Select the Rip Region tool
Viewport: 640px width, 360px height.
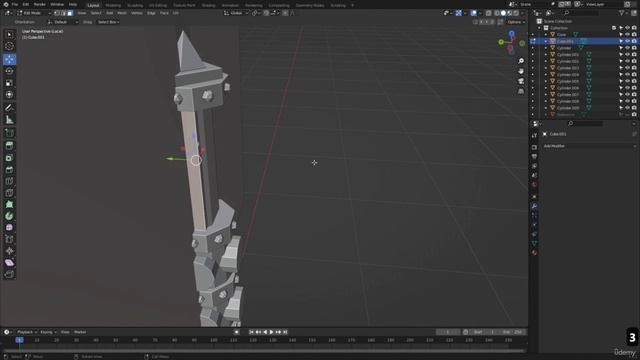[9, 274]
